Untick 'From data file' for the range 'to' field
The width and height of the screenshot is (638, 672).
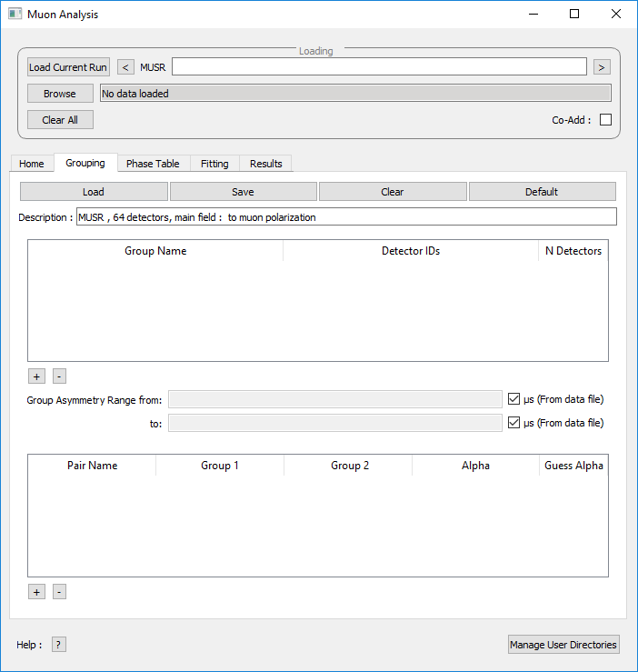coord(514,423)
